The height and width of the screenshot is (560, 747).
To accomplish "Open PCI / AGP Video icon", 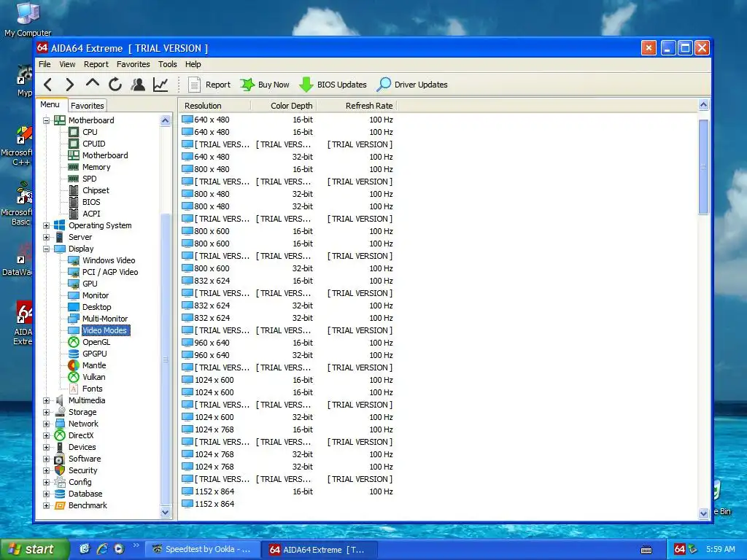I will pyautogui.click(x=74, y=273).
